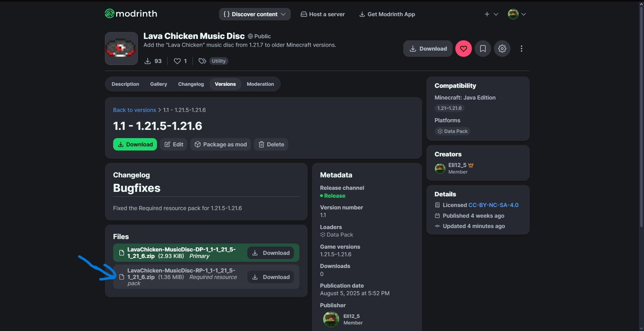Toggle the bookmark save icon
644x331 pixels.
tap(483, 49)
